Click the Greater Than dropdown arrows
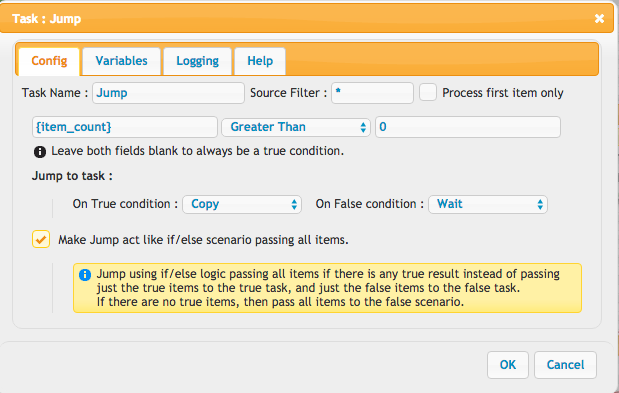This screenshot has width=619, height=393. 363,127
